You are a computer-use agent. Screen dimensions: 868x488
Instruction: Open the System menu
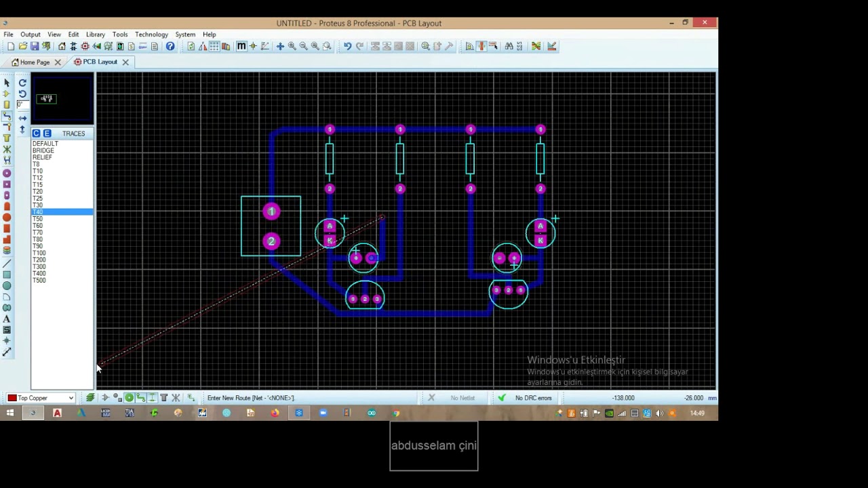point(185,35)
